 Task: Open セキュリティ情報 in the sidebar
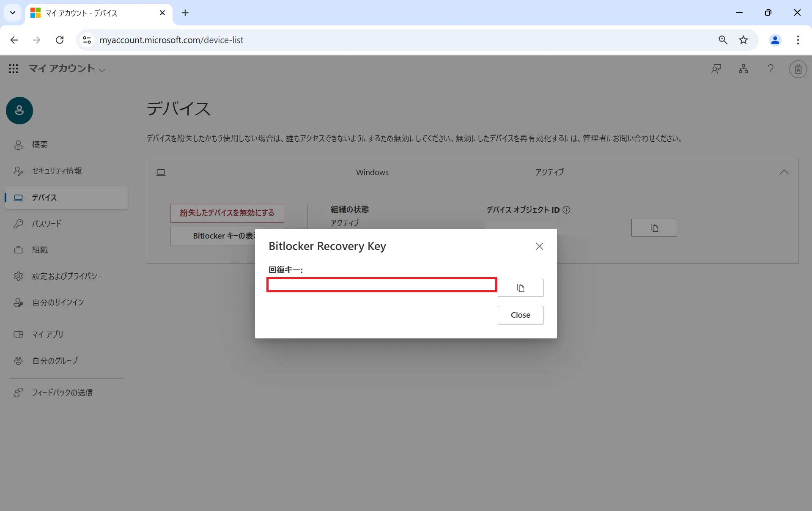(x=57, y=171)
